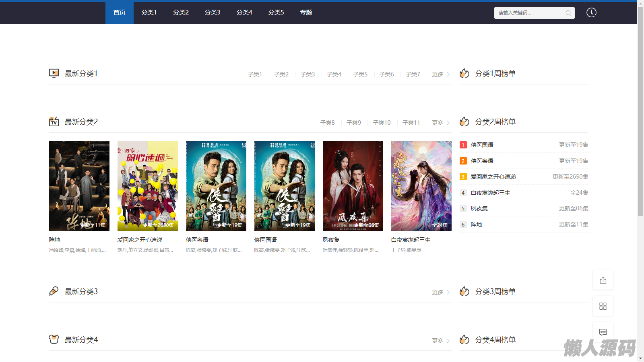Open the 分类5 navigation item

[x=276, y=12]
